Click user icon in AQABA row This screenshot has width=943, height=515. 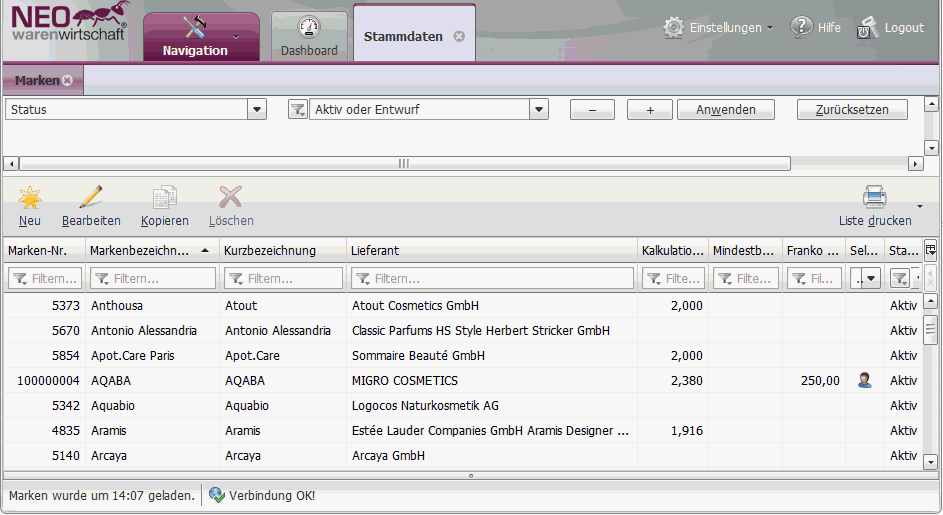tap(865, 380)
